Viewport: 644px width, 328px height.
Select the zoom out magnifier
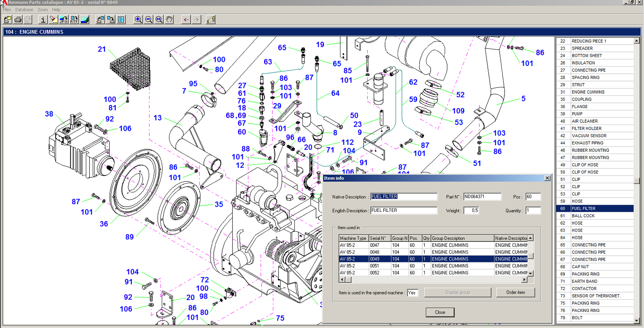(x=148, y=20)
